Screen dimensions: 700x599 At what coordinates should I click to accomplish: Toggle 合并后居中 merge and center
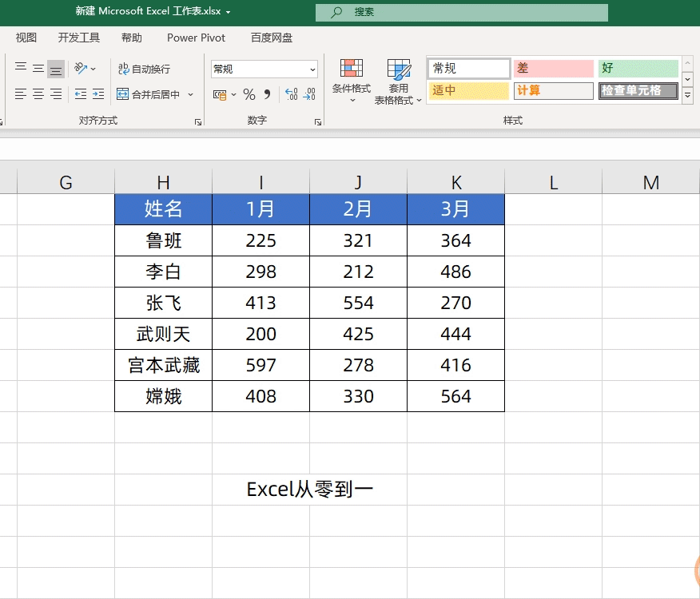(x=149, y=94)
